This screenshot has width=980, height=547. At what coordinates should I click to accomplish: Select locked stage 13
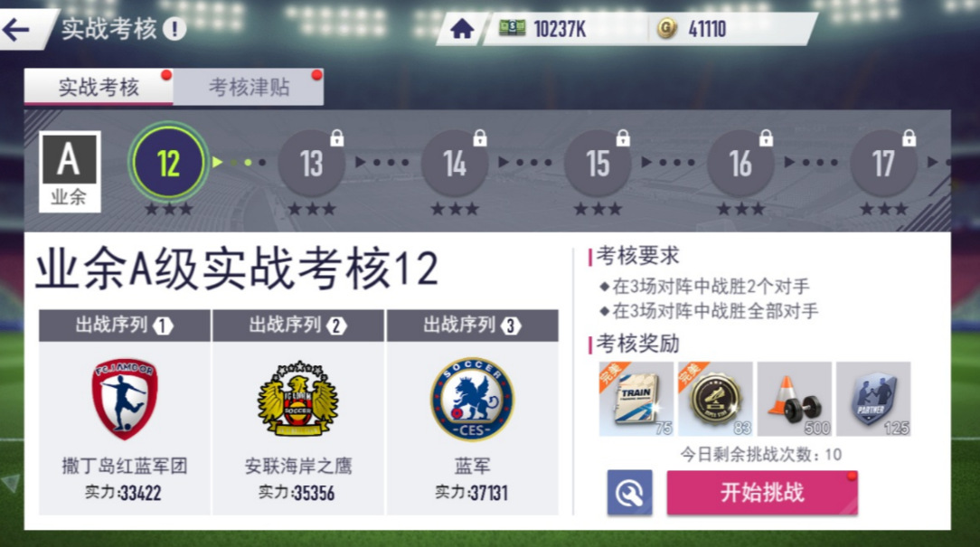pos(311,163)
